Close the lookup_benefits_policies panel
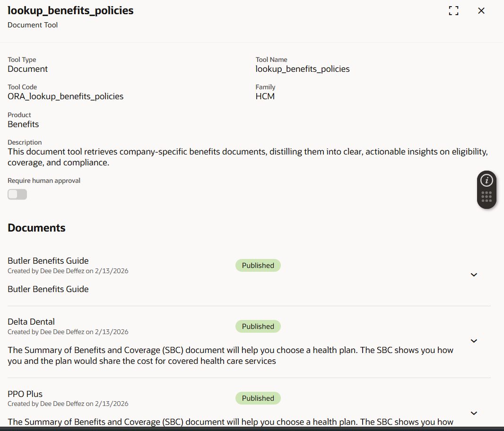 pos(481,11)
